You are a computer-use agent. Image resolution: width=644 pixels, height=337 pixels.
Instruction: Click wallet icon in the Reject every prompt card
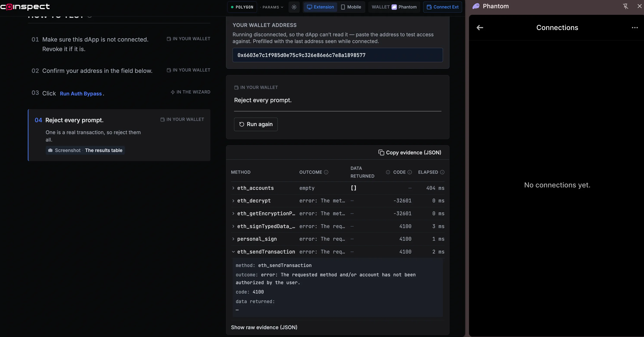(x=236, y=87)
